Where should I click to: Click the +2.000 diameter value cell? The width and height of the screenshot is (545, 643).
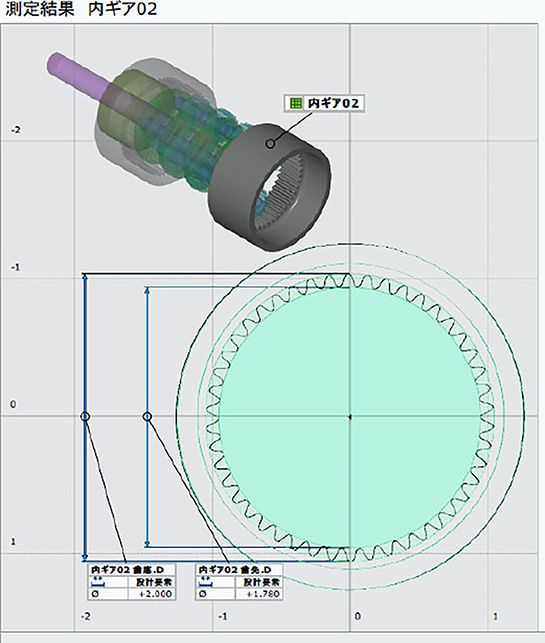[x=151, y=594]
